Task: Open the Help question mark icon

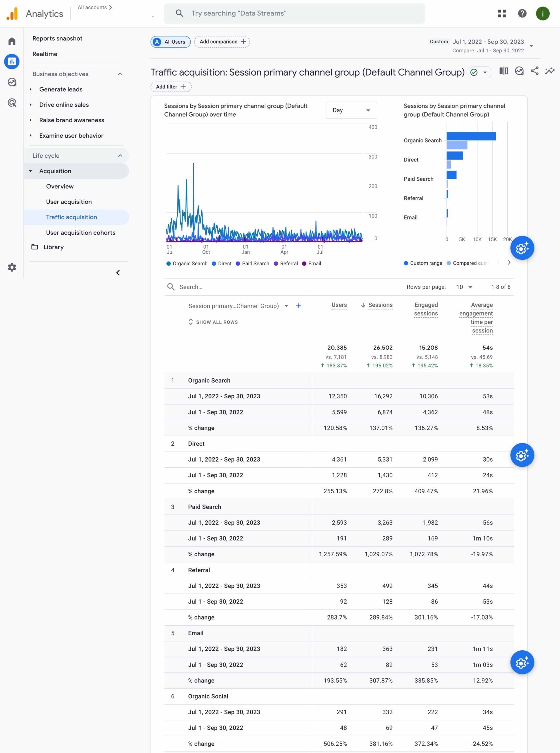Action: [522, 14]
